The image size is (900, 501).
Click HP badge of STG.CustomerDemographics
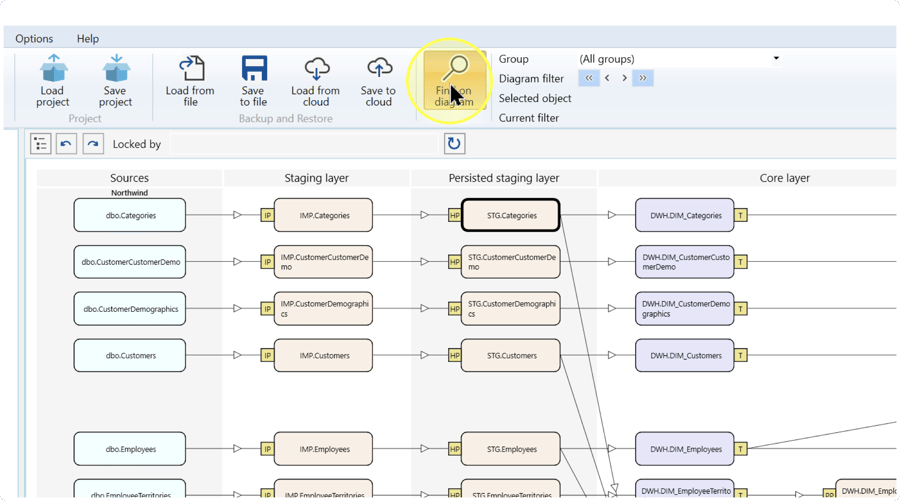point(455,309)
